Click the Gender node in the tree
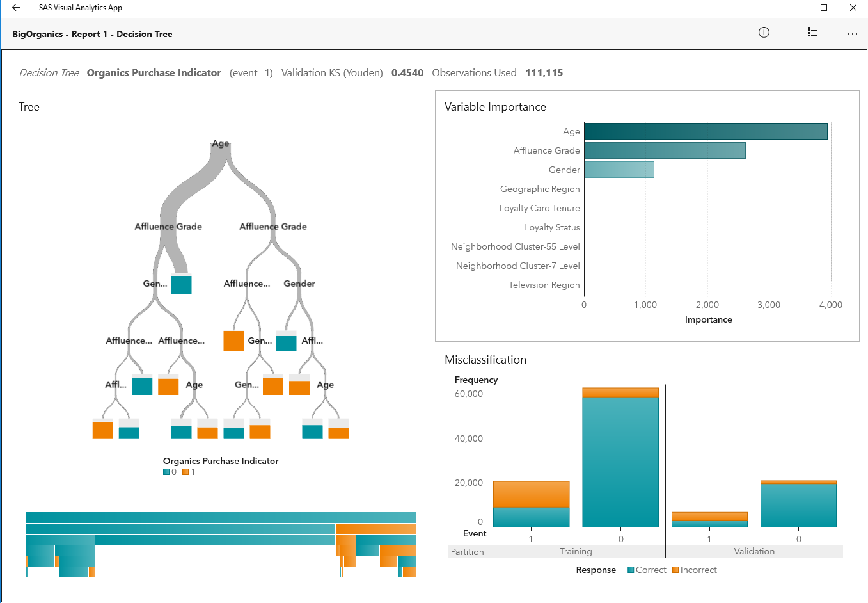 click(299, 284)
